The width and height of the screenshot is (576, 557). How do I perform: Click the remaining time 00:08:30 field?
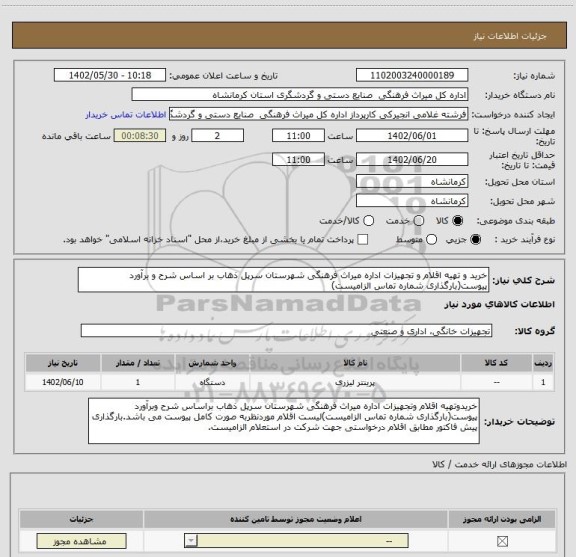coord(140,136)
